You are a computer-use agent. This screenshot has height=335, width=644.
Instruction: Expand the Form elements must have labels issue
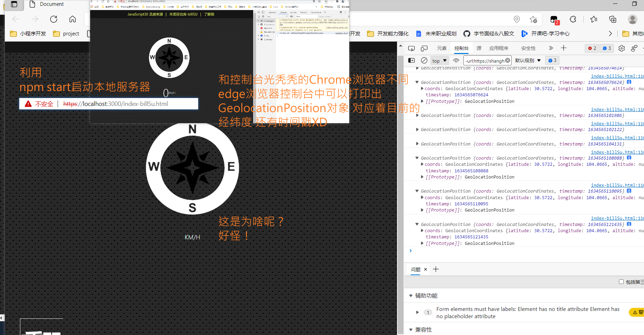[417, 312]
